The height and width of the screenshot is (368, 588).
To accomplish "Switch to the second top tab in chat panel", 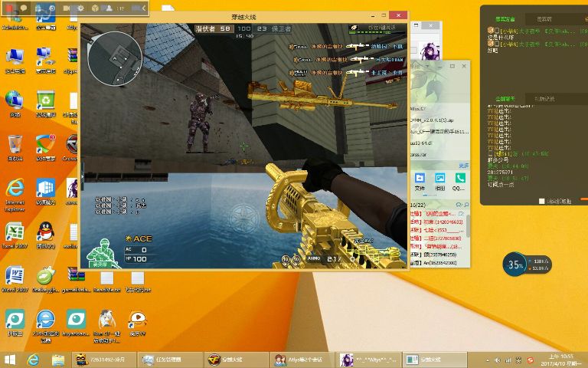I will pos(544,19).
